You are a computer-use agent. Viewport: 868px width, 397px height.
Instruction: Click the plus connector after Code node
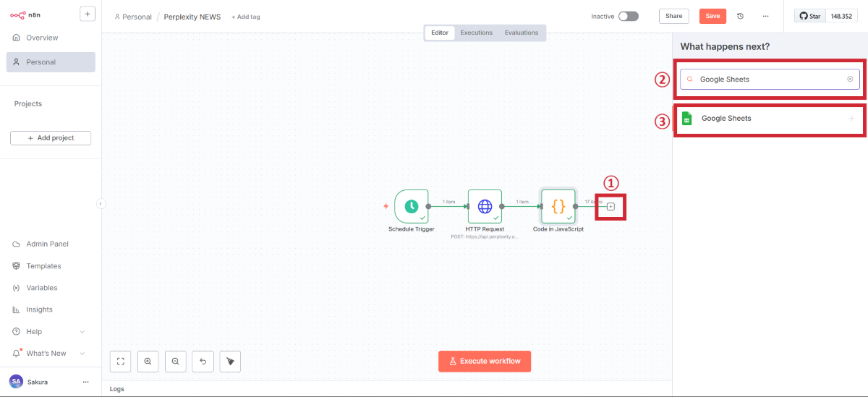click(610, 207)
